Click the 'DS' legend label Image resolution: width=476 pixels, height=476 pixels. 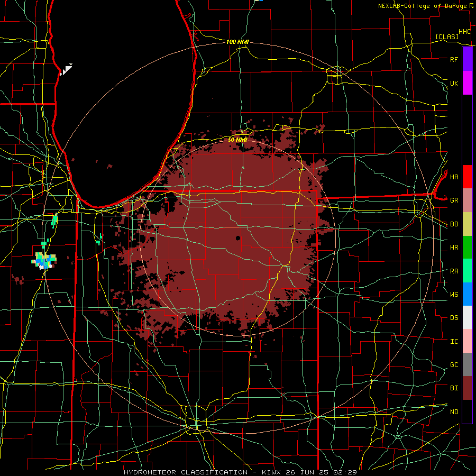point(454,318)
